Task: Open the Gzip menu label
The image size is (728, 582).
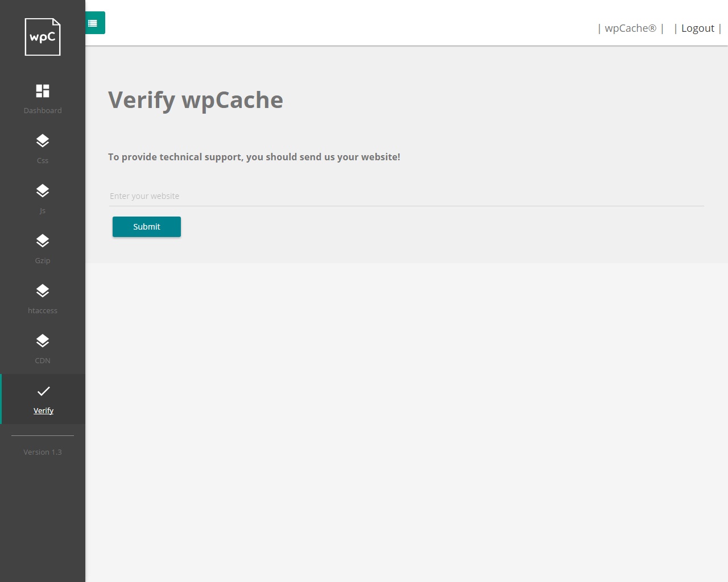Action: pyautogui.click(x=43, y=260)
